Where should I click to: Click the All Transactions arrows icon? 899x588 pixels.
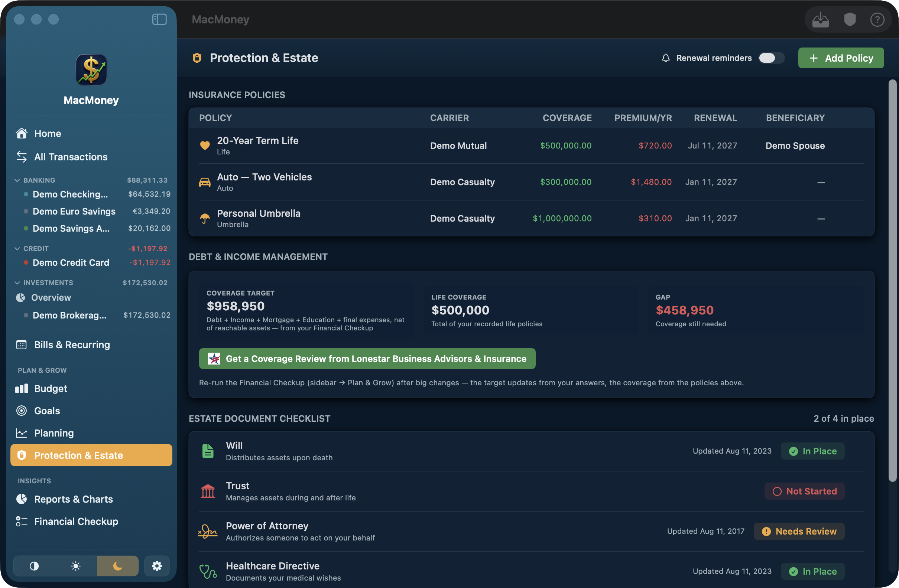pos(22,157)
